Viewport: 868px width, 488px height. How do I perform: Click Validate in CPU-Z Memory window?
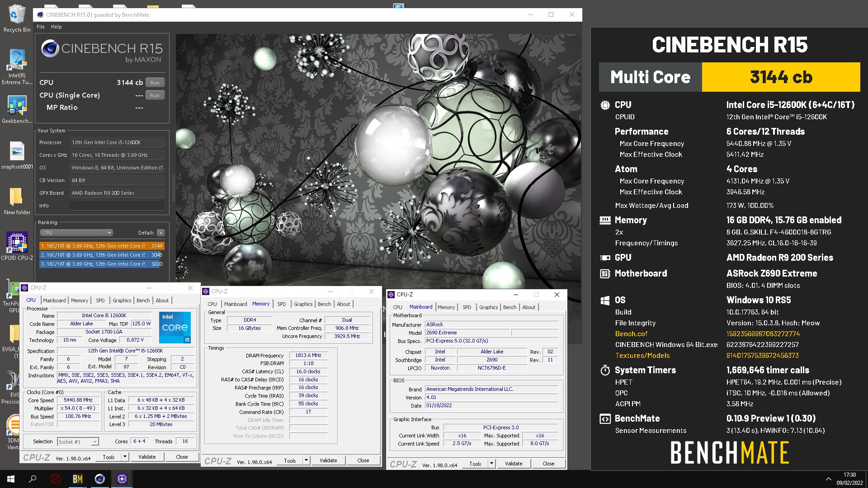pos(328,460)
